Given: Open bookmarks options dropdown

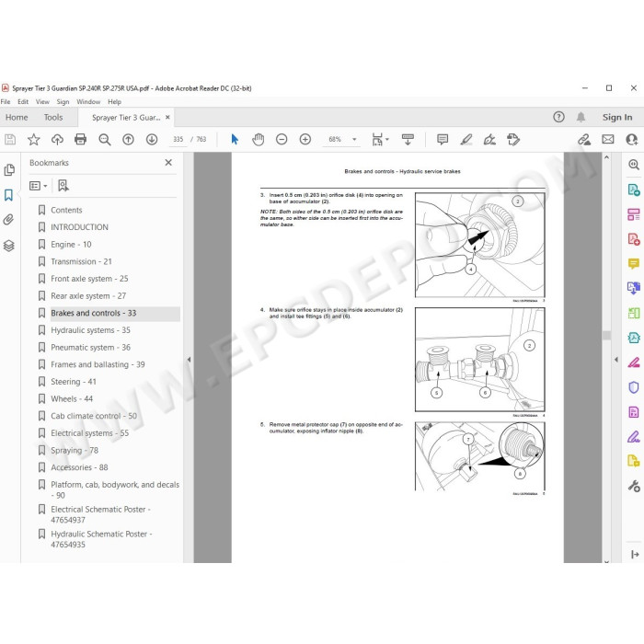Looking at the screenshot, I should pyautogui.click(x=39, y=186).
